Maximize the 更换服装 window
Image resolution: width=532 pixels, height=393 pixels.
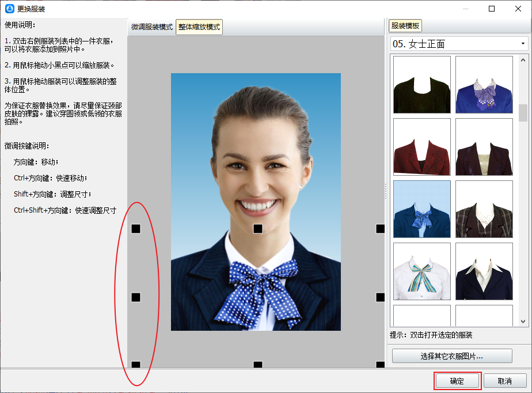tap(492, 9)
